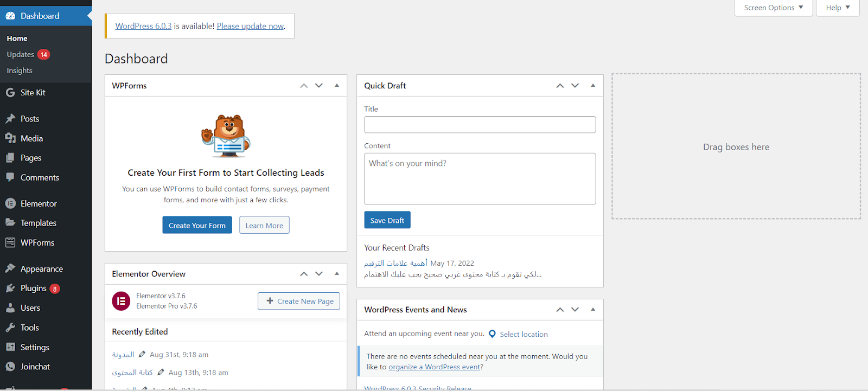Image resolution: width=868 pixels, height=391 pixels.
Task: Move Elementor Overview widget up
Action: pyautogui.click(x=304, y=274)
